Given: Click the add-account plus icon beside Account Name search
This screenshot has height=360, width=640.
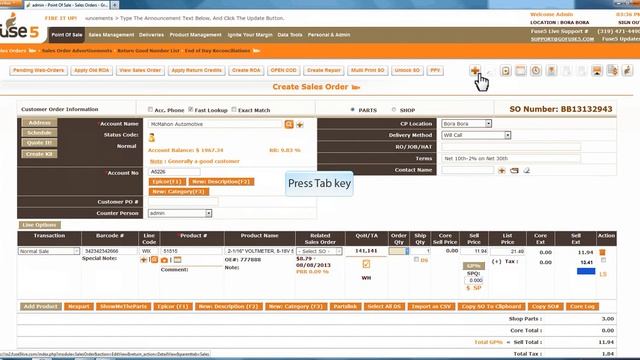Looking at the screenshot, I should coord(300,124).
